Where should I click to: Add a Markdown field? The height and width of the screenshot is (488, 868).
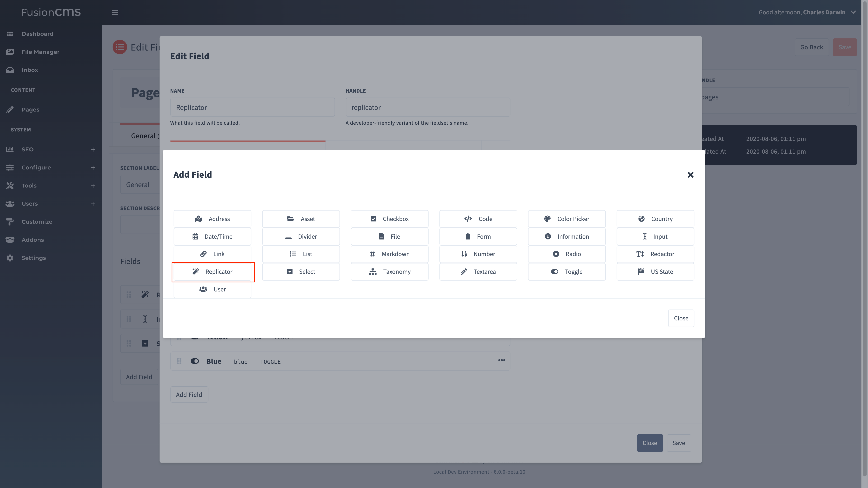click(x=390, y=254)
